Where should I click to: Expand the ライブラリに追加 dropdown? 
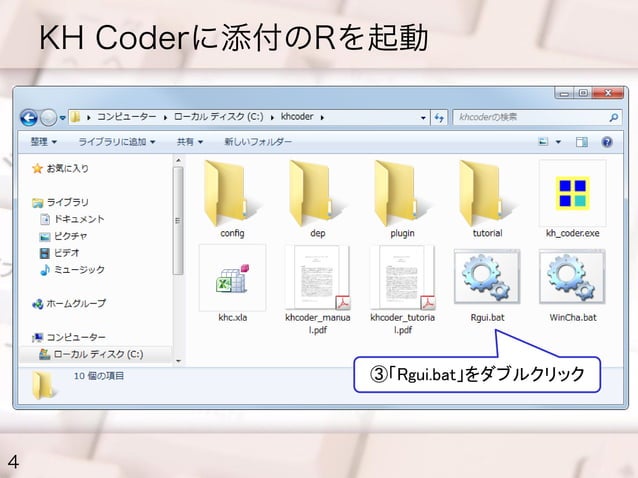(x=117, y=142)
